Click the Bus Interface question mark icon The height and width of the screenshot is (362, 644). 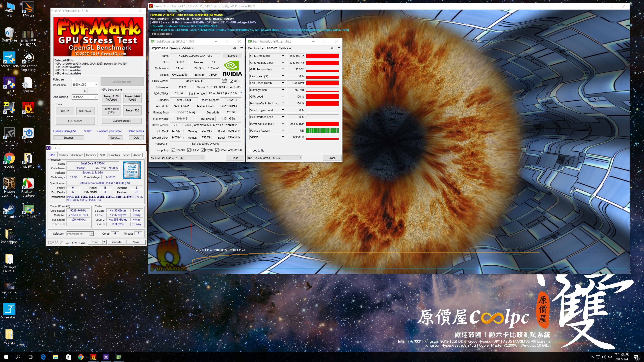241,94
